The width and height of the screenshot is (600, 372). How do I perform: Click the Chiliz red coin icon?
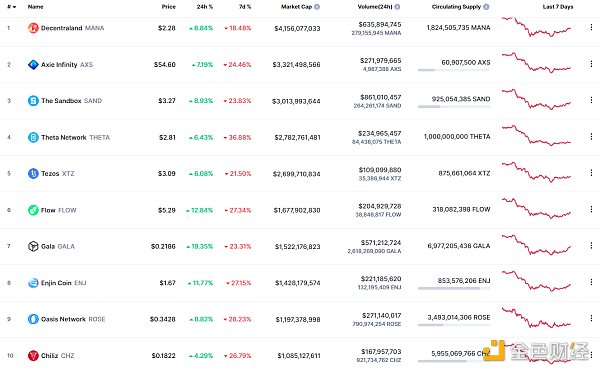click(x=33, y=356)
